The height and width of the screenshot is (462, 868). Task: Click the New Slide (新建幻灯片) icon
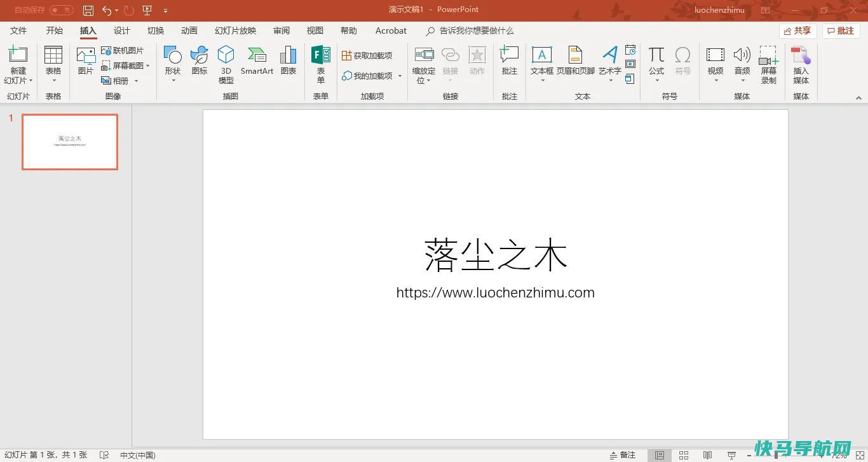coord(18,55)
